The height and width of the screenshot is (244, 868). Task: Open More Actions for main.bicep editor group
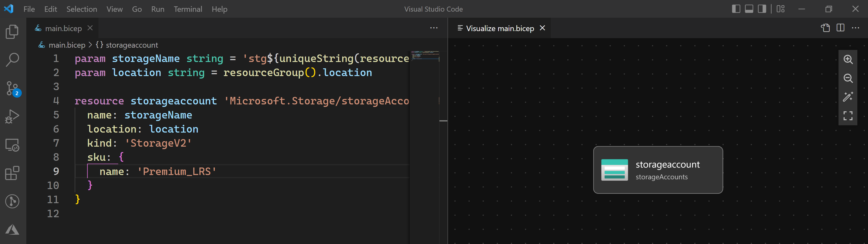[x=434, y=28]
